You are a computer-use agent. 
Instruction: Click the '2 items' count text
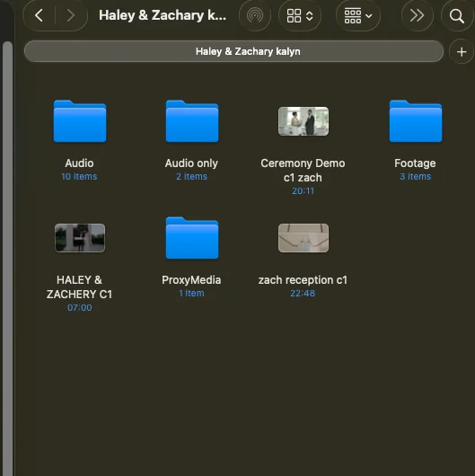click(191, 176)
